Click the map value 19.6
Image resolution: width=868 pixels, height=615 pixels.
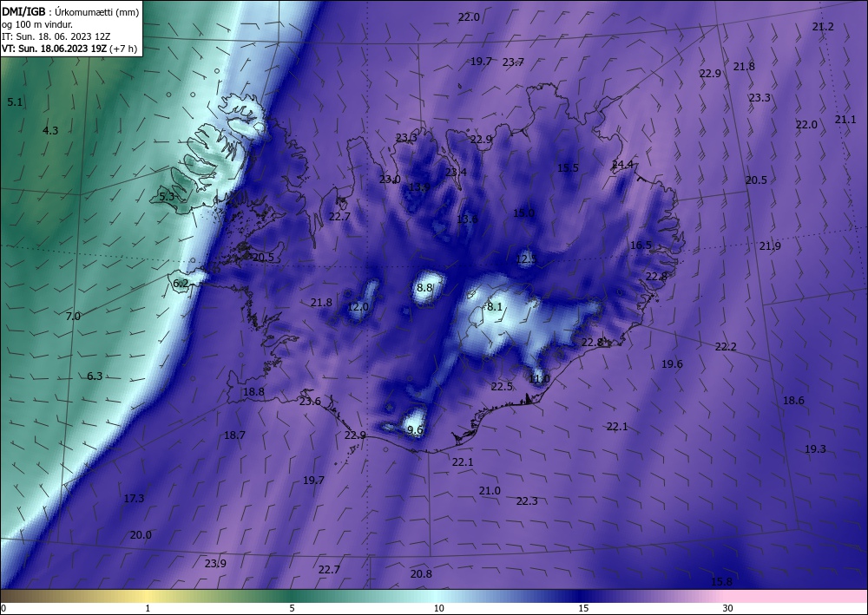[672, 364]
